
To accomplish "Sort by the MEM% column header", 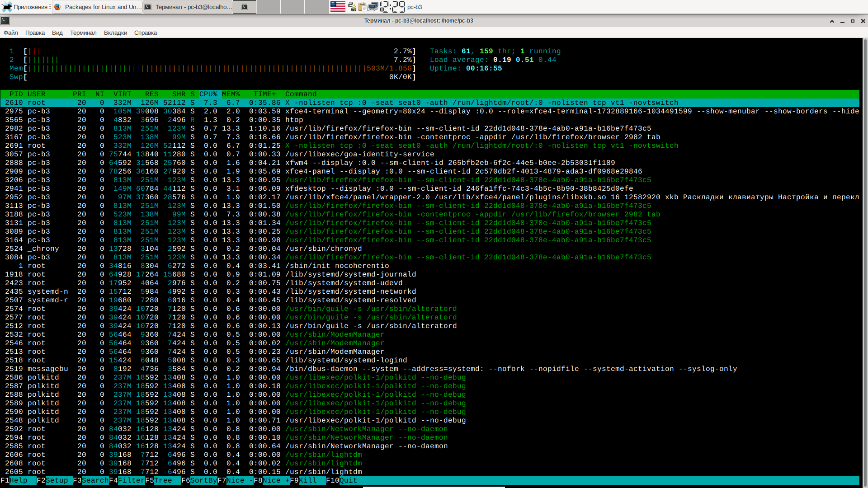I will click(231, 94).
